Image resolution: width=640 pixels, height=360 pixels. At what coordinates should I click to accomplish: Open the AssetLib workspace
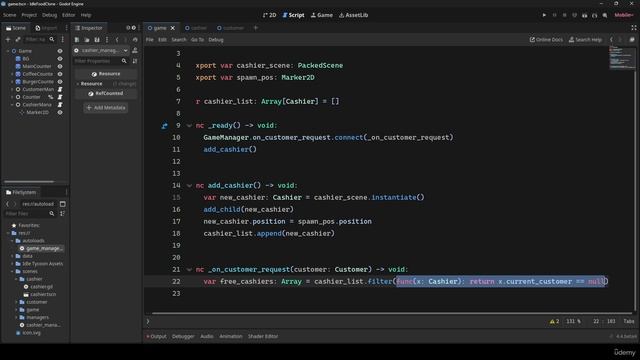353,15
